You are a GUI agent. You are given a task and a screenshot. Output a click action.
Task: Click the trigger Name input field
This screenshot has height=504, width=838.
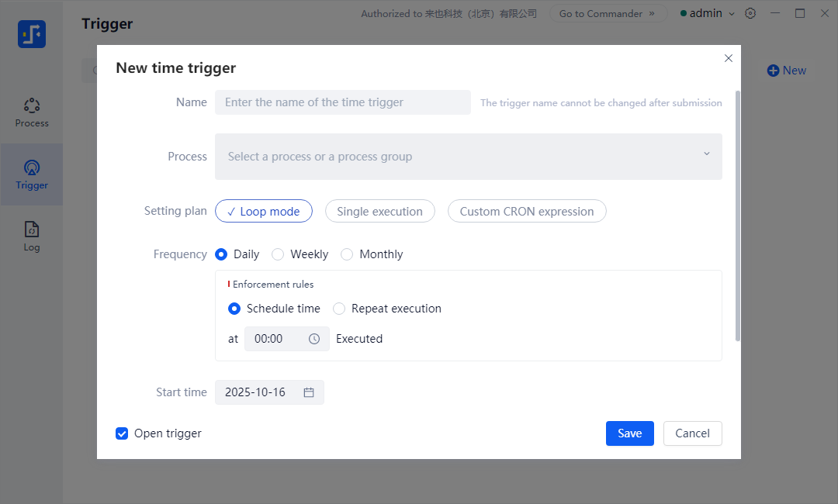342,102
